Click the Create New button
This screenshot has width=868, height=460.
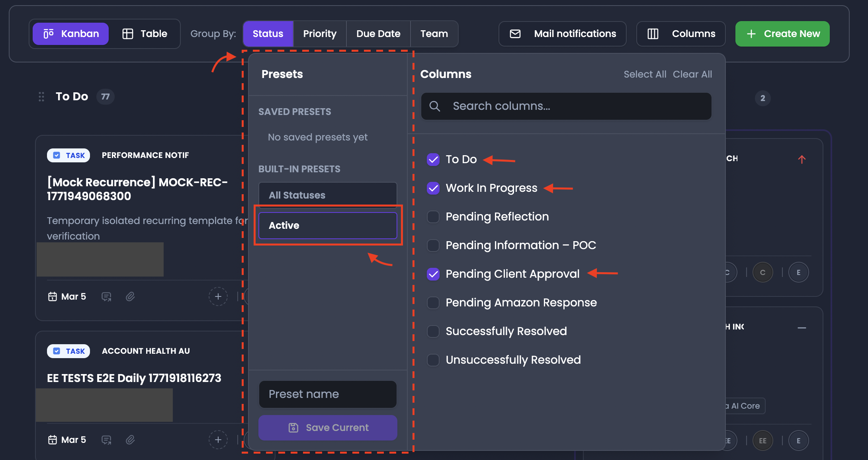pyautogui.click(x=782, y=34)
